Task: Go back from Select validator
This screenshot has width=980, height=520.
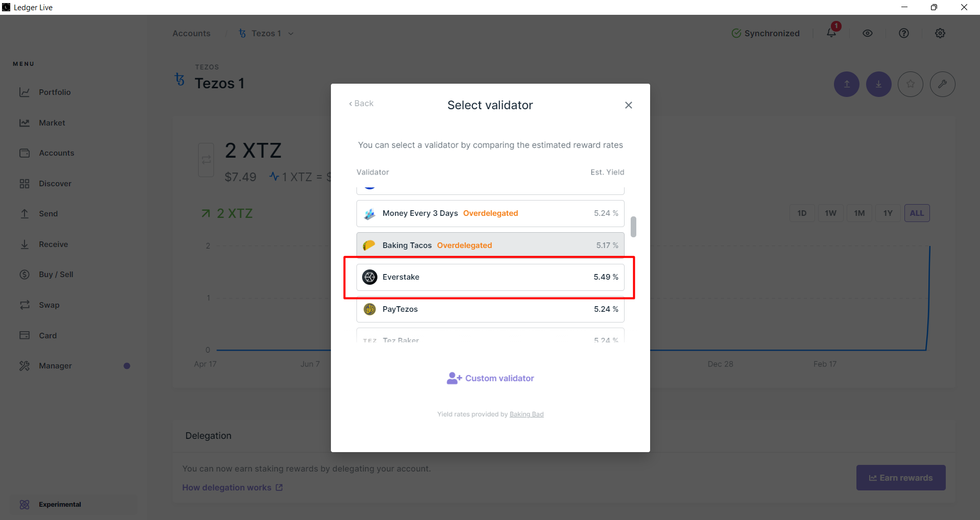Action: [361, 104]
